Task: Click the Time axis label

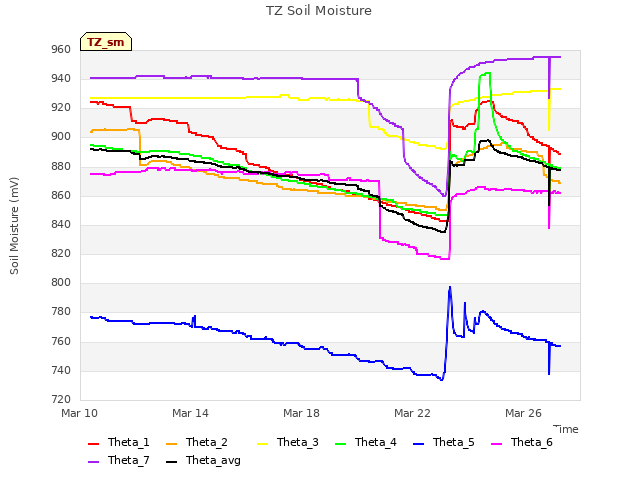Action: click(566, 429)
